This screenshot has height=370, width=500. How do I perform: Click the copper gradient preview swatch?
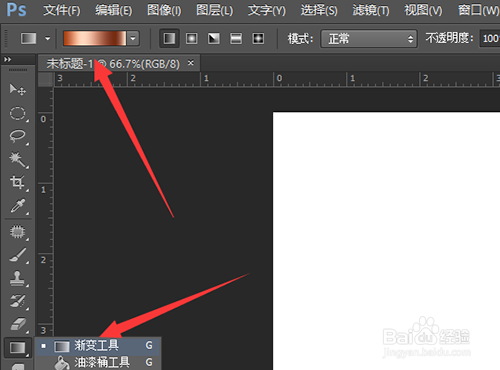click(95, 39)
